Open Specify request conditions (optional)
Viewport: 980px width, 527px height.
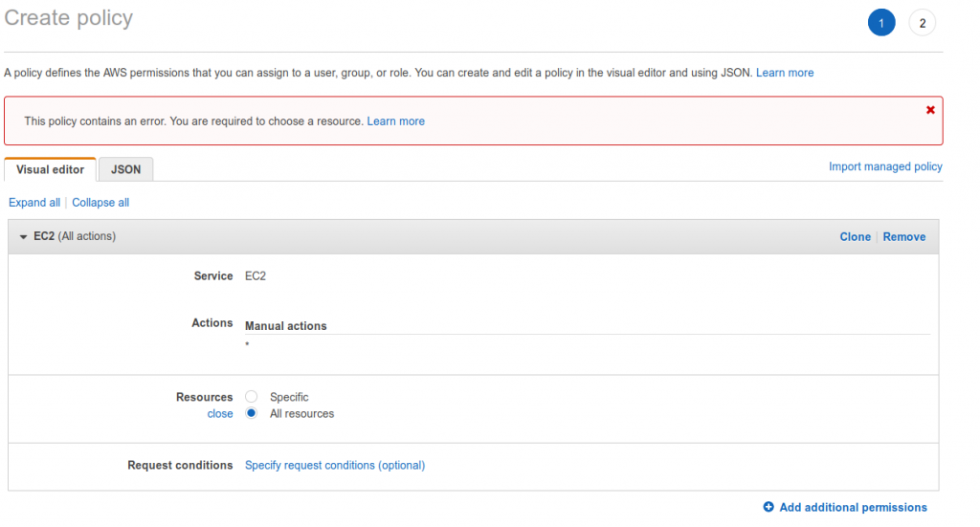[x=335, y=465]
